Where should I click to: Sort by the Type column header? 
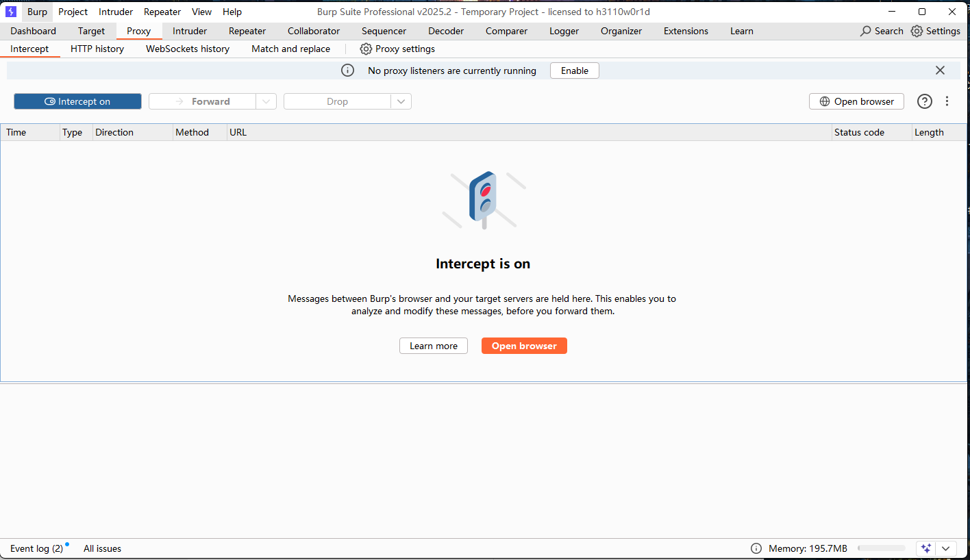tap(76, 132)
